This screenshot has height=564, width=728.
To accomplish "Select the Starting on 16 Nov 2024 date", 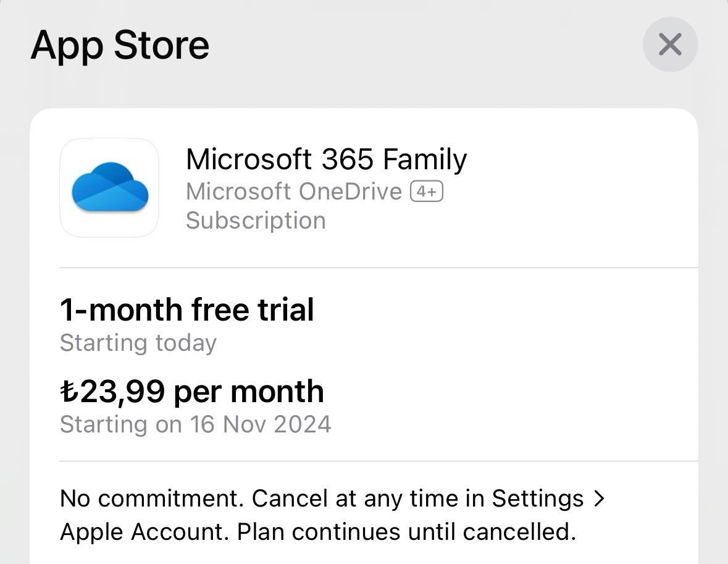I will pyautogui.click(x=196, y=424).
